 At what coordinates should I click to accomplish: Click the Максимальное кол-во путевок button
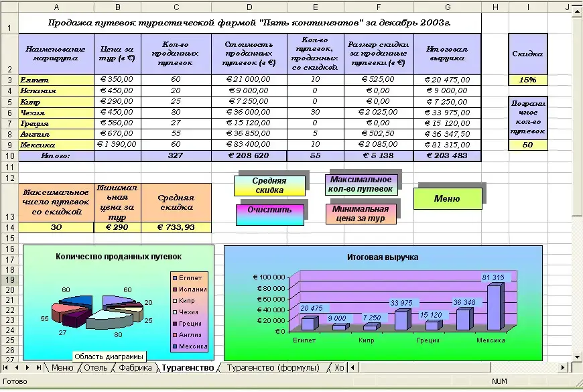tap(361, 184)
